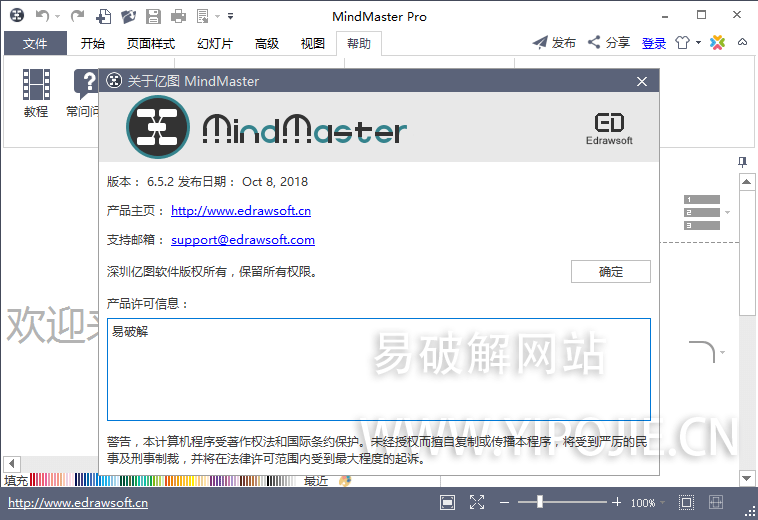Viewport: 758px width, 520px height.
Task: Click the horizontal scroll left arrow
Action: tap(12, 464)
